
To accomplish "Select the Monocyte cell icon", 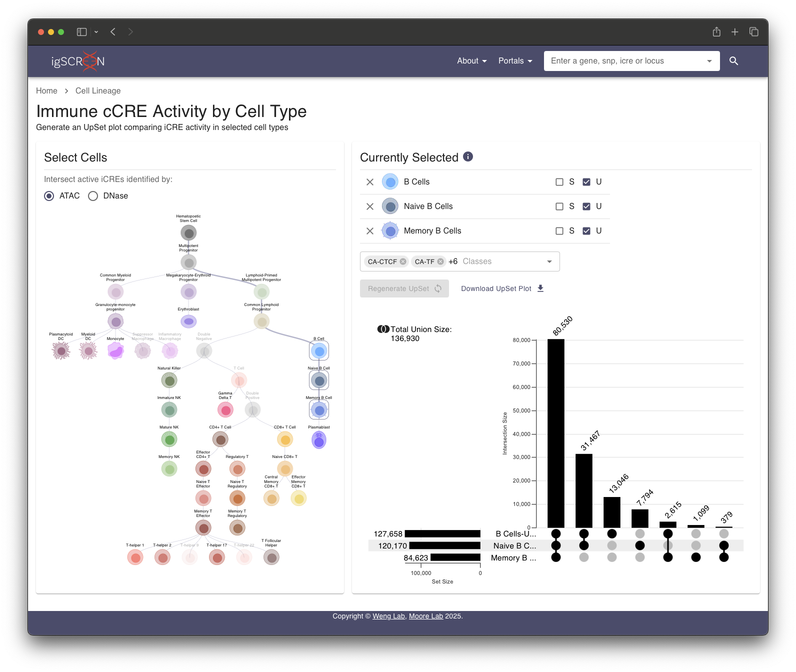I will 115,351.
